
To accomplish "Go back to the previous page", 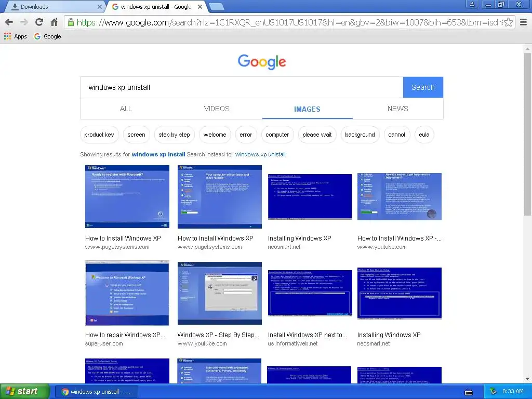I will [x=9, y=22].
